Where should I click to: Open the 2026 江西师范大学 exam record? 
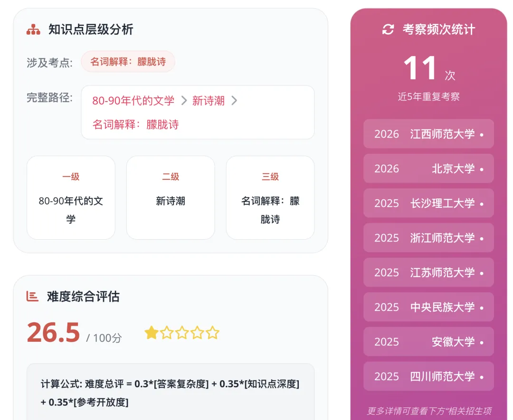(x=428, y=134)
